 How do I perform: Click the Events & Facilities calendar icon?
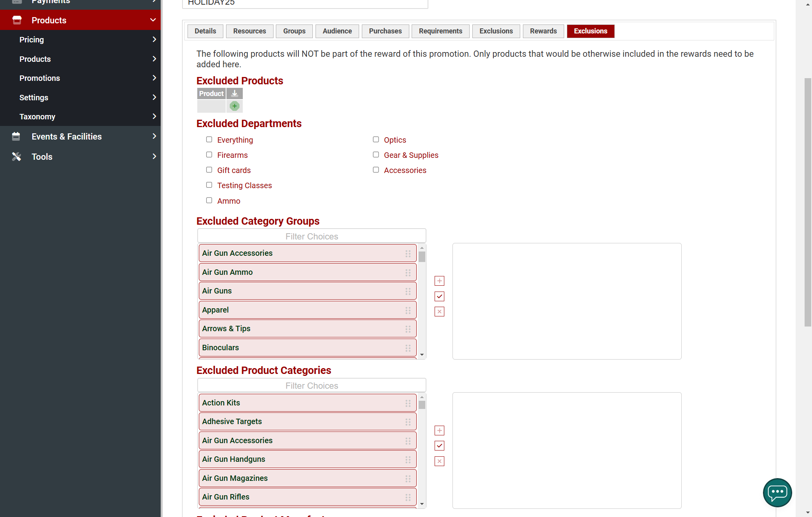tap(16, 136)
